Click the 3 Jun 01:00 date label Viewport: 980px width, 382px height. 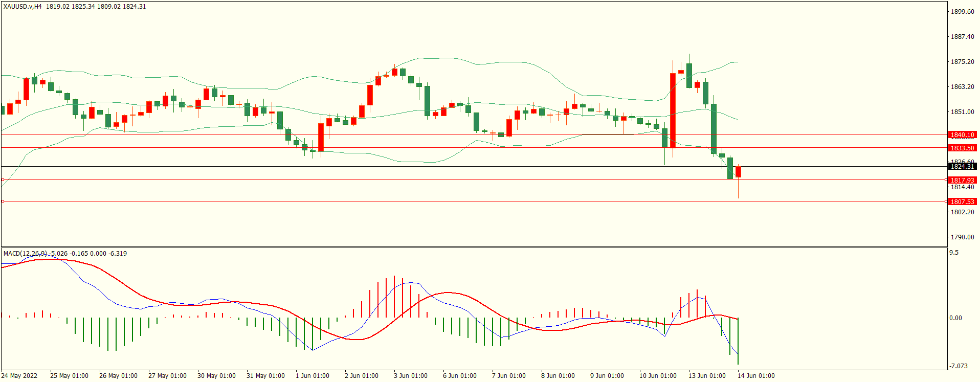(411, 376)
